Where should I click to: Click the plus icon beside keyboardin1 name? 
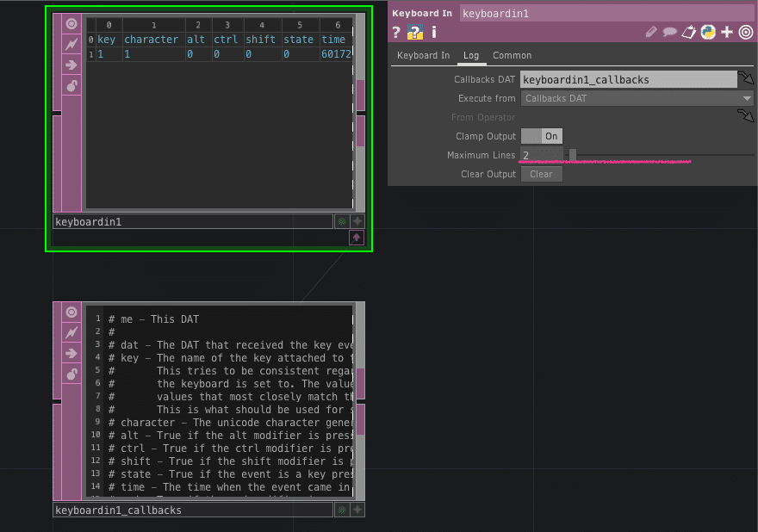click(357, 221)
